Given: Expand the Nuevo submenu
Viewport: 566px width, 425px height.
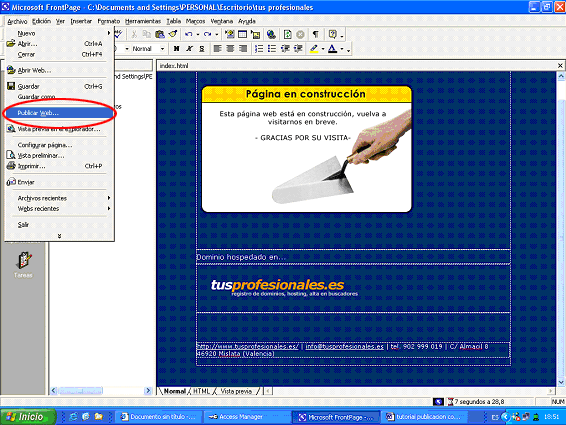Looking at the screenshot, I should click(60, 33).
